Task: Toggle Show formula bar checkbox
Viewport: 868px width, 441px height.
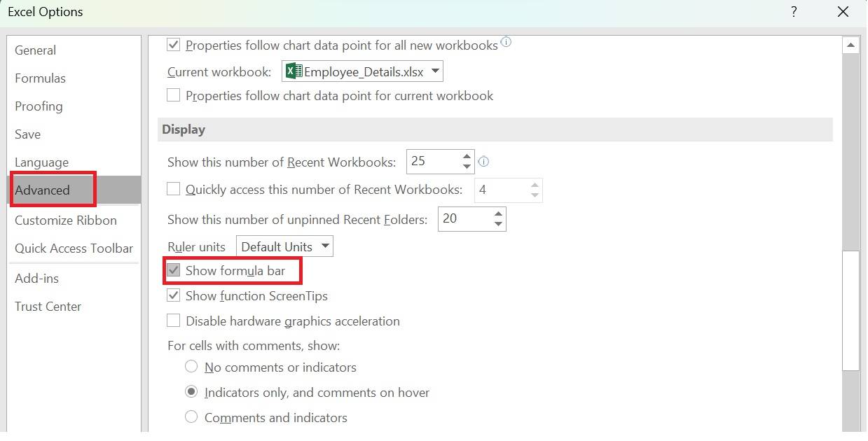Action: click(174, 270)
